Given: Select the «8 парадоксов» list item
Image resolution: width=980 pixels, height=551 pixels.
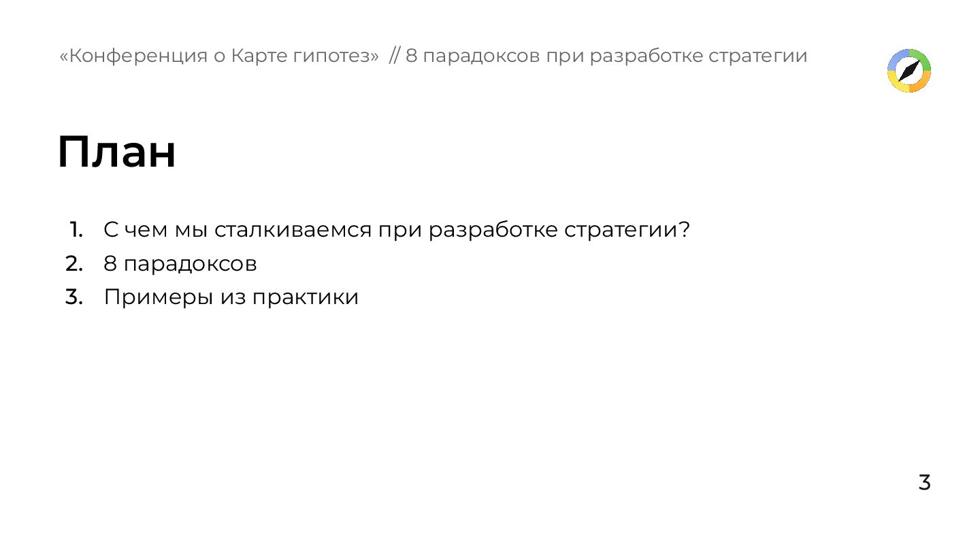Looking at the screenshot, I should (180, 264).
